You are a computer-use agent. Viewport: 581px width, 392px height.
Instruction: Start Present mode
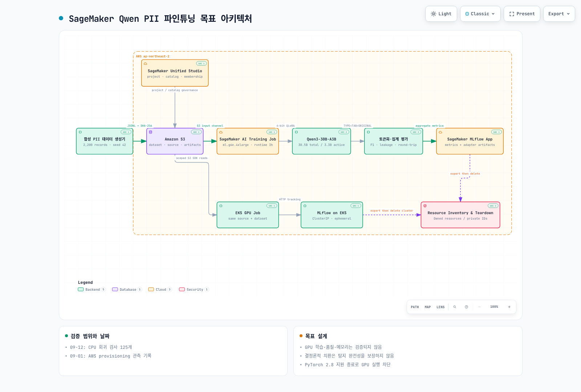pyautogui.click(x=522, y=14)
